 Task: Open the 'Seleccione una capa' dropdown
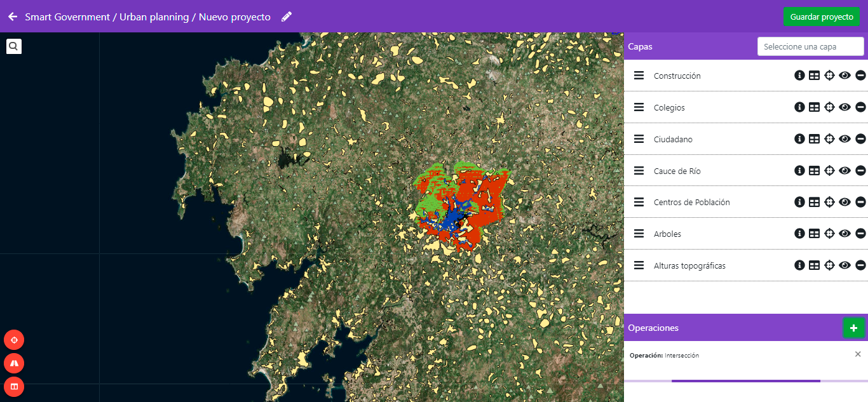click(810, 46)
